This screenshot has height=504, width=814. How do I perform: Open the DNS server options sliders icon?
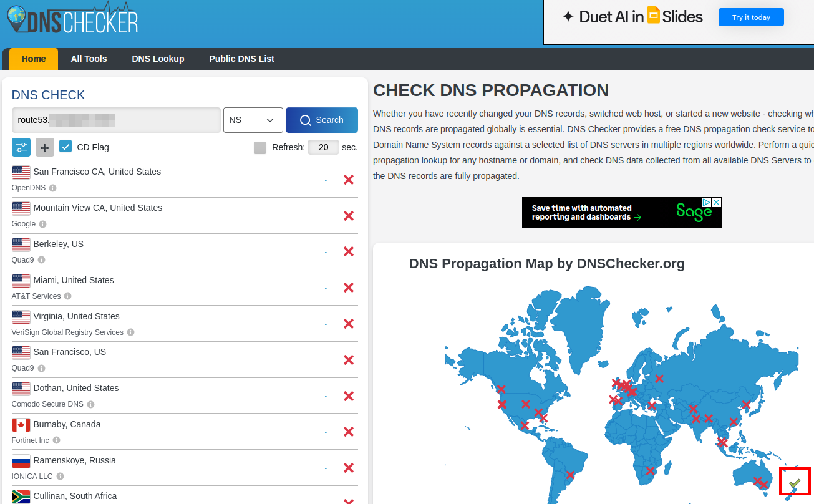pyautogui.click(x=21, y=147)
